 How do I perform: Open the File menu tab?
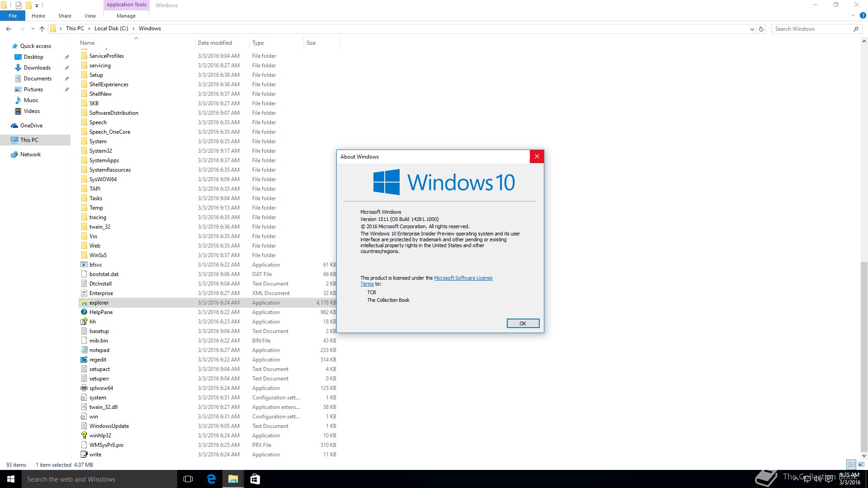point(13,16)
